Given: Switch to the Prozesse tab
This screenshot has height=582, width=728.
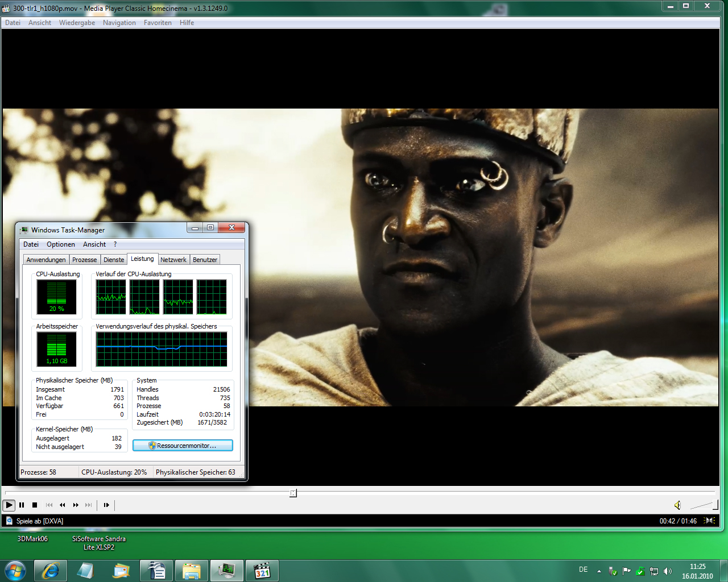Looking at the screenshot, I should (84, 260).
